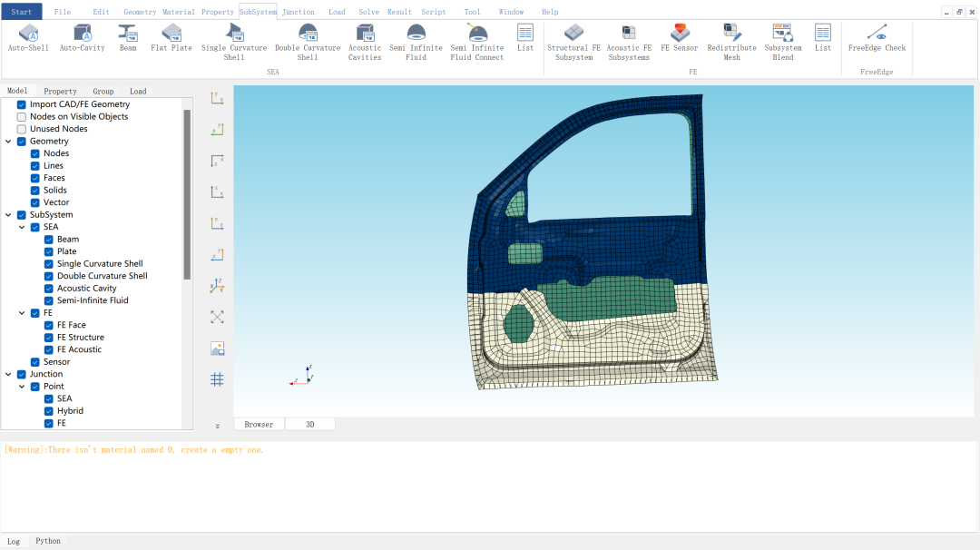Toggle Lines visibility checkbox
980x550 pixels.
[35, 165]
